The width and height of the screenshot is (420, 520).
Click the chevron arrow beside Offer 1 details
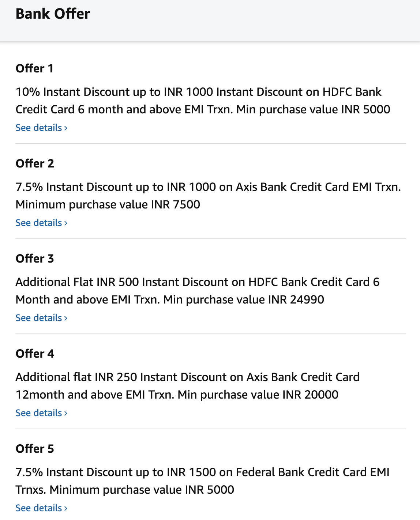(x=66, y=128)
